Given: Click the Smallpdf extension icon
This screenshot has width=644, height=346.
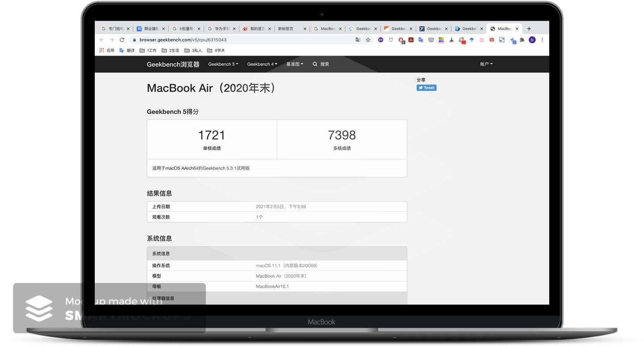Looking at the screenshot, I should [501, 40].
